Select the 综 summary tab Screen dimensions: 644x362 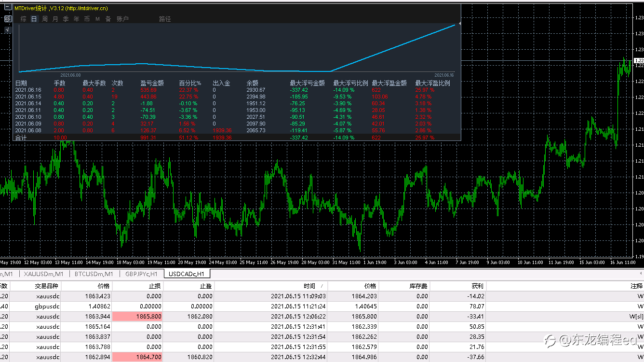pos(23,19)
